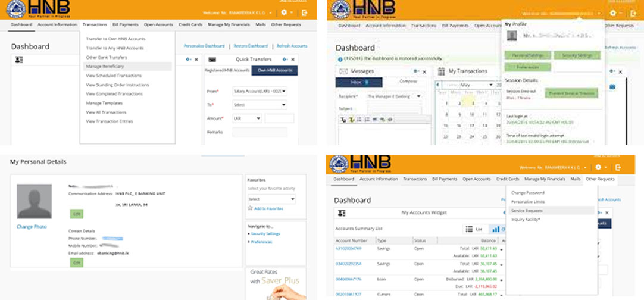Go to previous month in My Transactions calendar
644x300 pixels.
pos(438,85)
